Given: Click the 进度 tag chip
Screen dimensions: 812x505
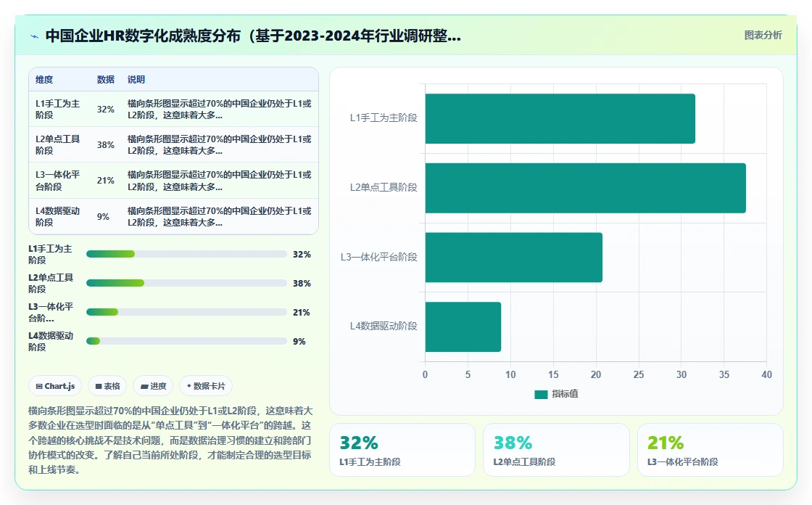Looking at the screenshot, I should pos(153,386).
